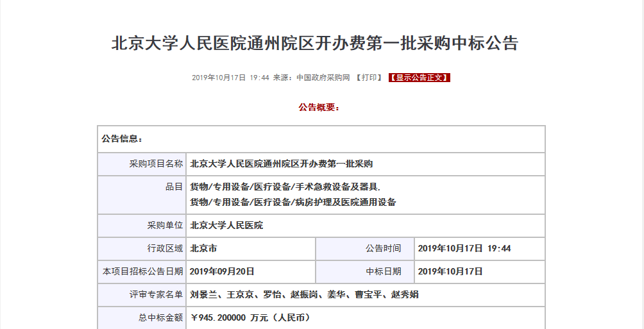Click the timestamp 2019年10月17日 19:44 below the title

point(230,78)
